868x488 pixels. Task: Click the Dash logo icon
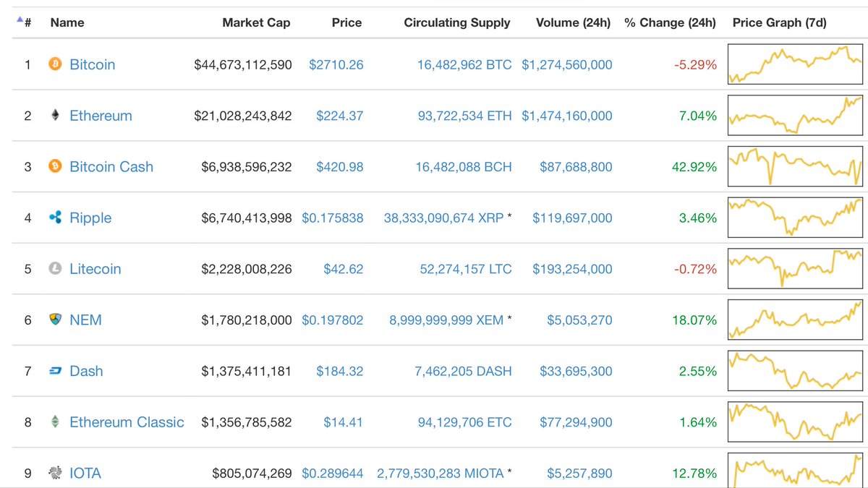tap(55, 371)
